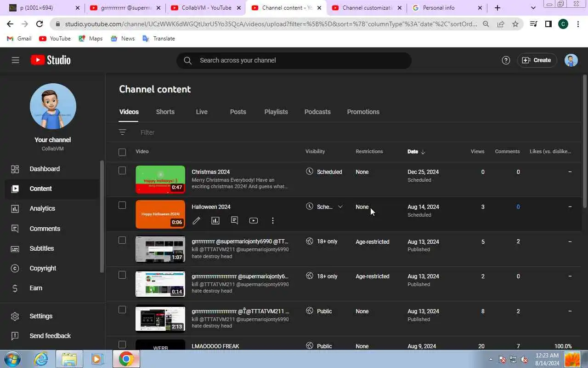The height and width of the screenshot is (368, 588).
Task: Open three-dot options for Halloween 2024
Action: [272, 221]
